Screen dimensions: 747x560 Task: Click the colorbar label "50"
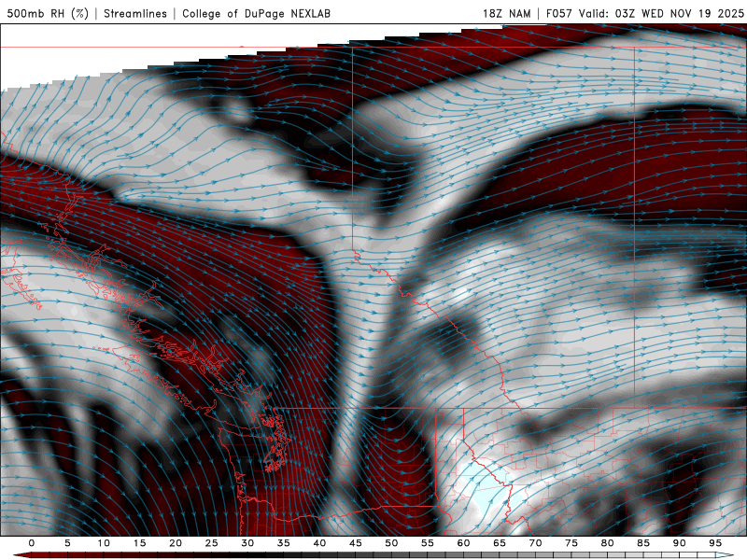tap(391, 543)
